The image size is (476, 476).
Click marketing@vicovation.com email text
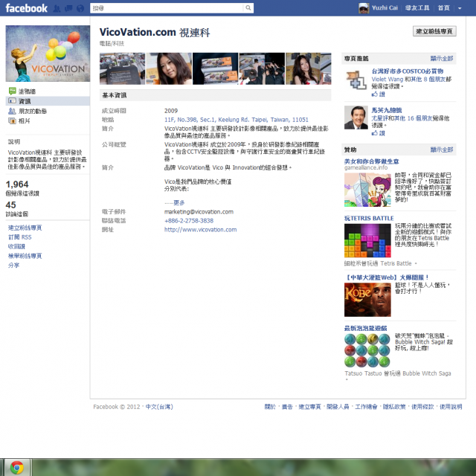[199, 211]
